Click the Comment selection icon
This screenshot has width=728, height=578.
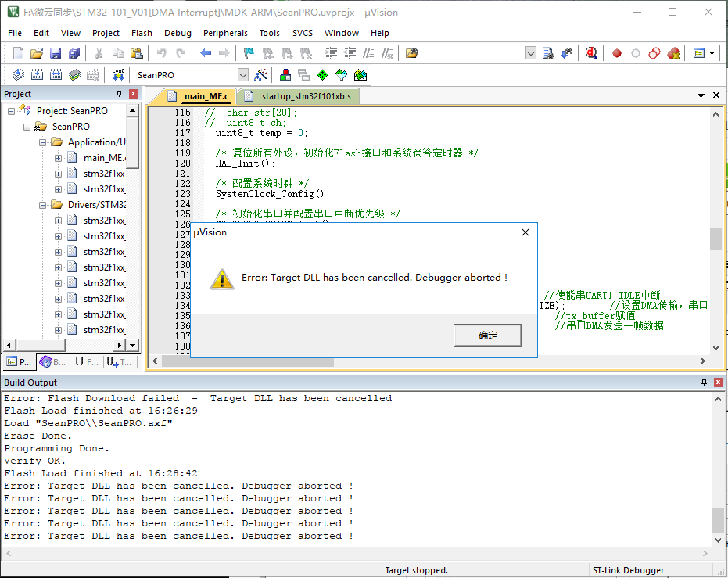[x=368, y=53]
